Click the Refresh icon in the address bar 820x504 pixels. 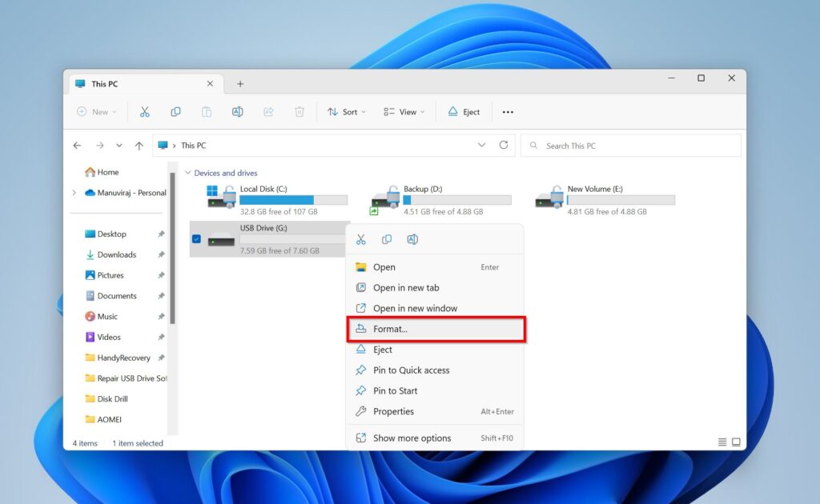pyautogui.click(x=504, y=145)
